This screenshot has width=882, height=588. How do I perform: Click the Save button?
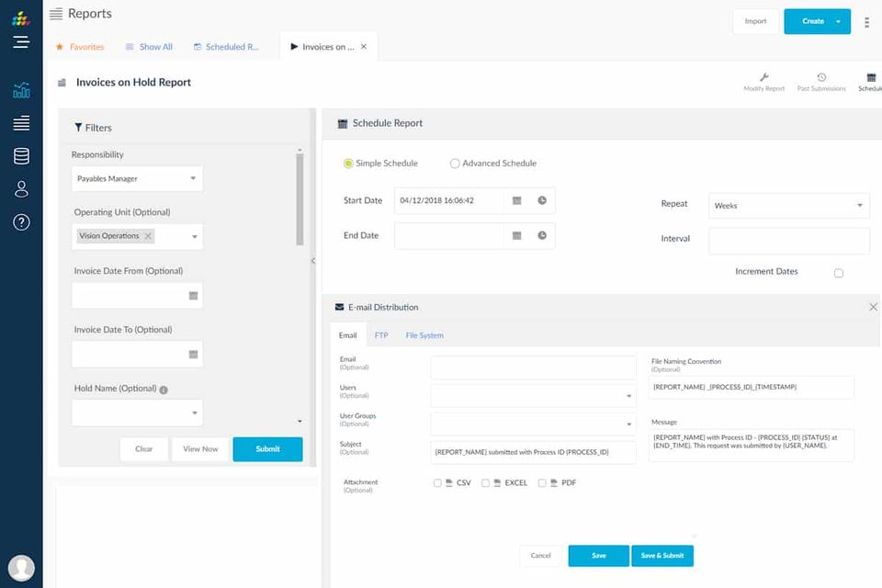coord(598,555)
